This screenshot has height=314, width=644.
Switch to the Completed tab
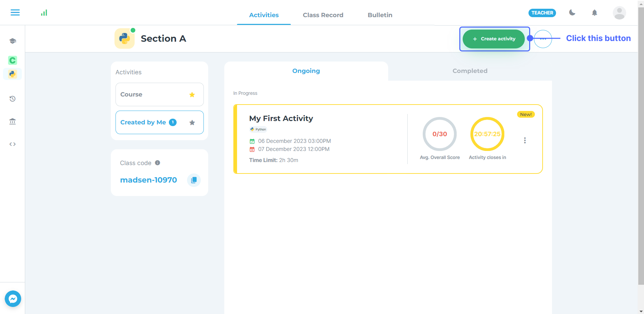point(470,71)
